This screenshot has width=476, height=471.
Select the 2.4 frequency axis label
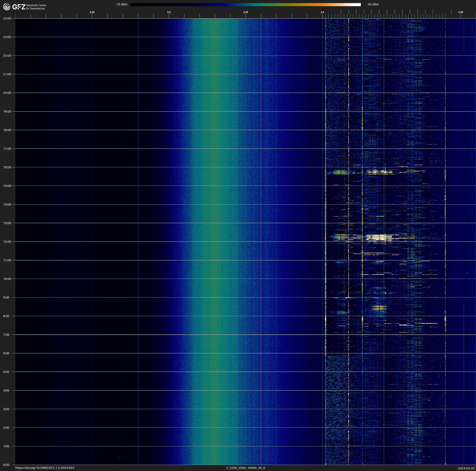[322, 12]
